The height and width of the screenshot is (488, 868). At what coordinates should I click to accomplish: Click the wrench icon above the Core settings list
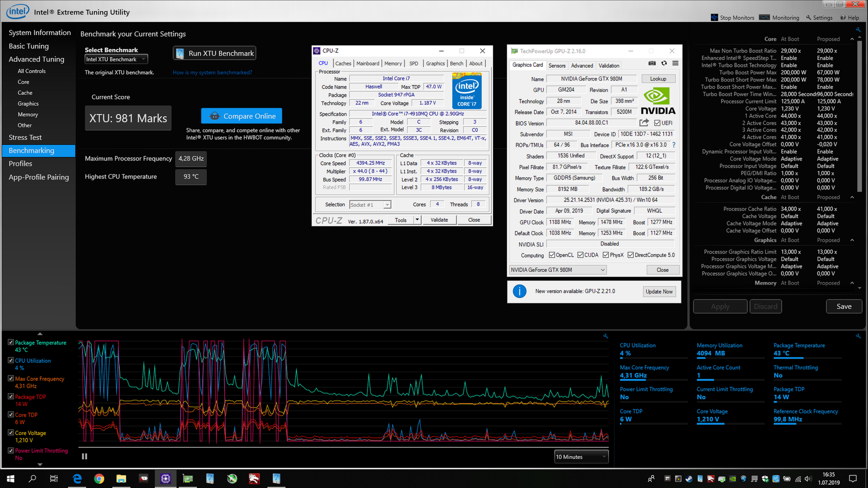click(858, 30)
